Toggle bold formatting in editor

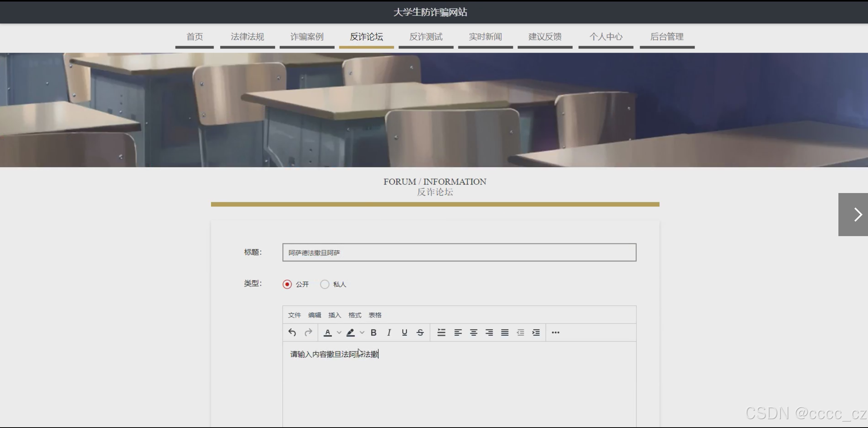point(373,333)
